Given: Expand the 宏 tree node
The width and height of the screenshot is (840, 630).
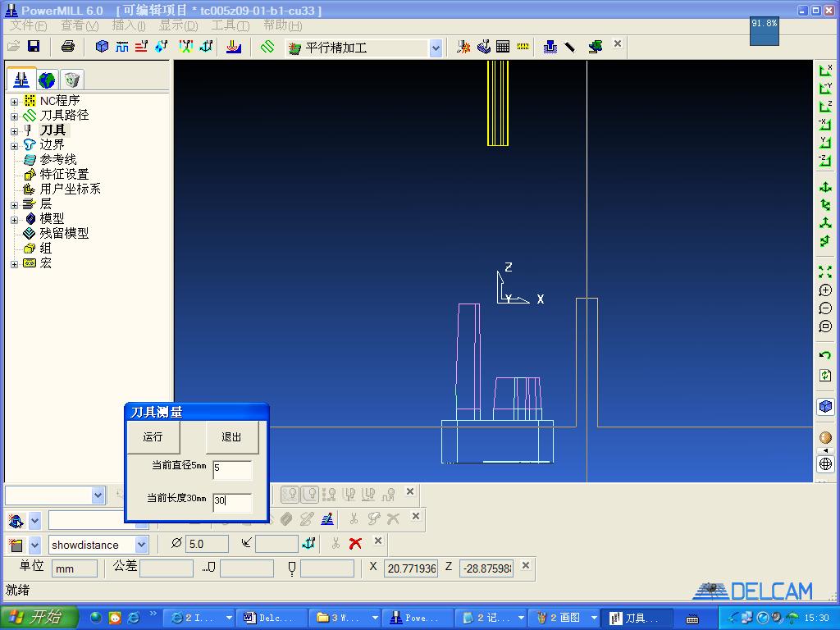Looking at the screenshot, I should click(x=15, y=264).
